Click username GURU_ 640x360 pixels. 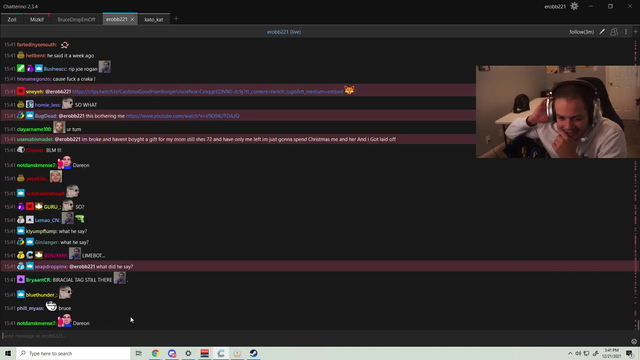pos(52,207)
